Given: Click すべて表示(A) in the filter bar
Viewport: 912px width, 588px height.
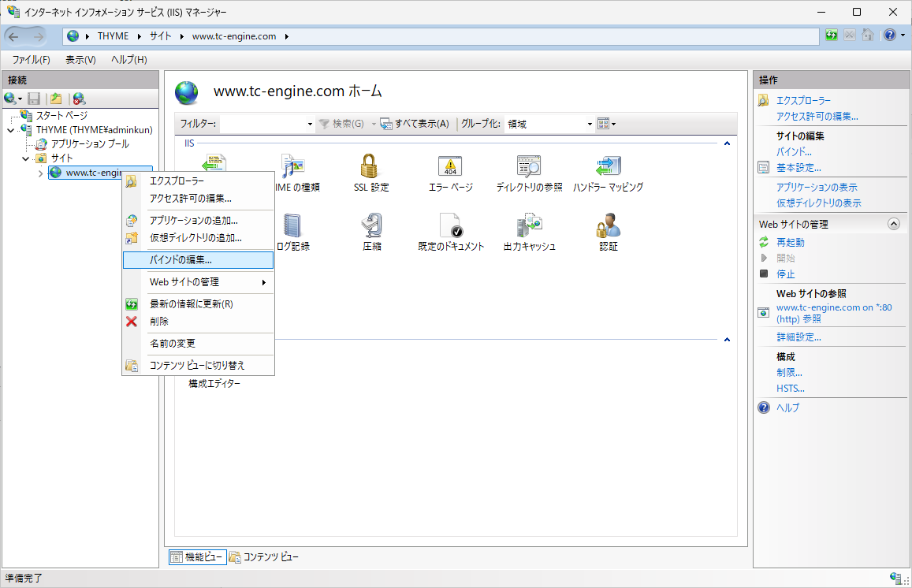Looking at the screenshot, I should pyautogui.click(x=415, y=124).
